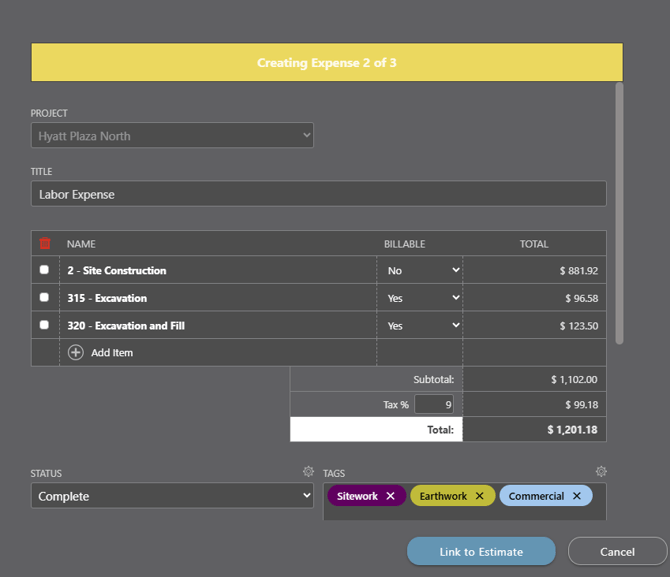
Task: Select the Earthwork tag label
Action: [x=443, y=496]
